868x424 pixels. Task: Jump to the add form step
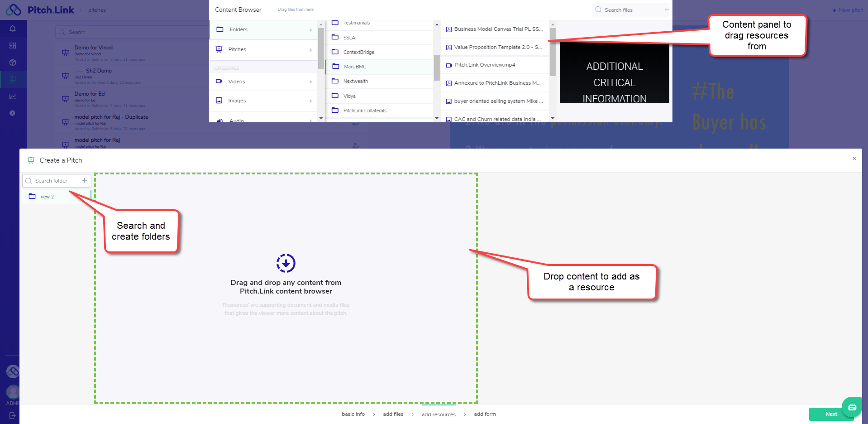click(485, 414)
